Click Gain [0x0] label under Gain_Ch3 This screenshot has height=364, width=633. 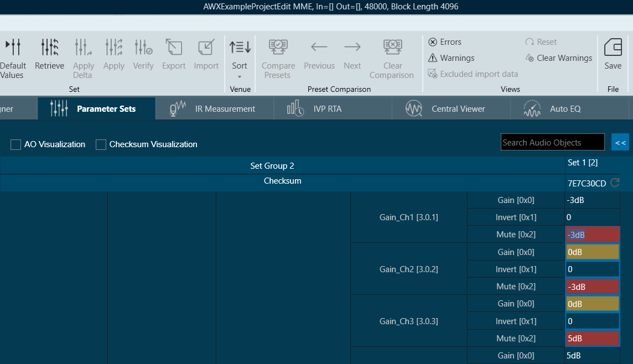[516, 304]
